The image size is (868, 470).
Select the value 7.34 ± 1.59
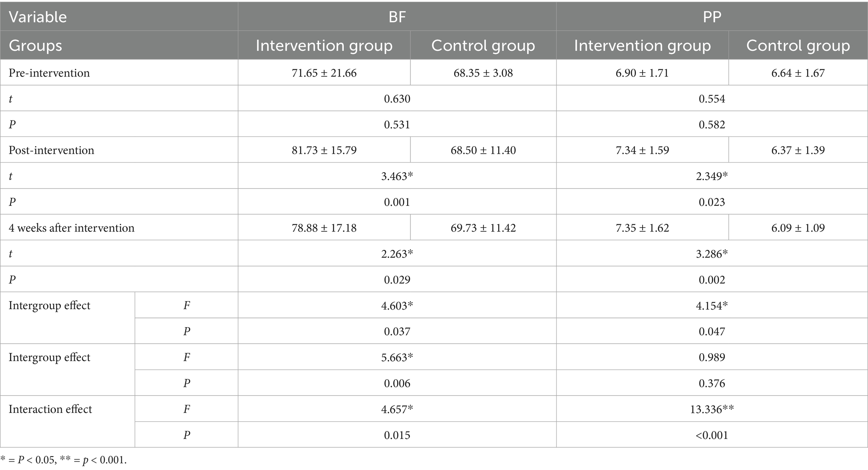tap(642, 150)
